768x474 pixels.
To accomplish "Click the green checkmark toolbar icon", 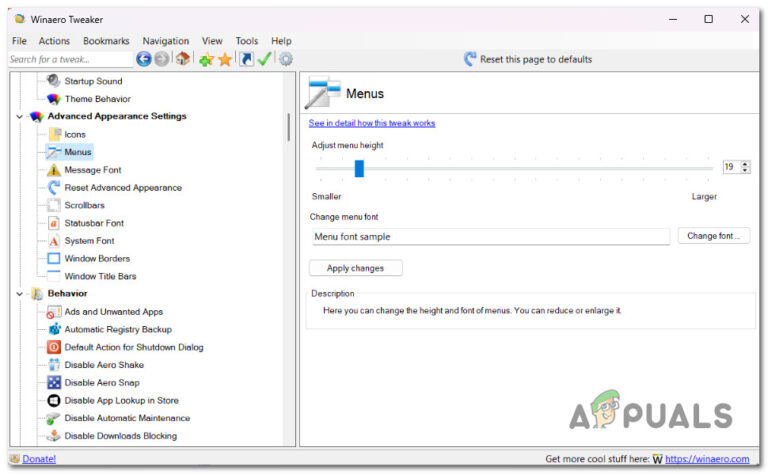I will (x=264, y=59).
